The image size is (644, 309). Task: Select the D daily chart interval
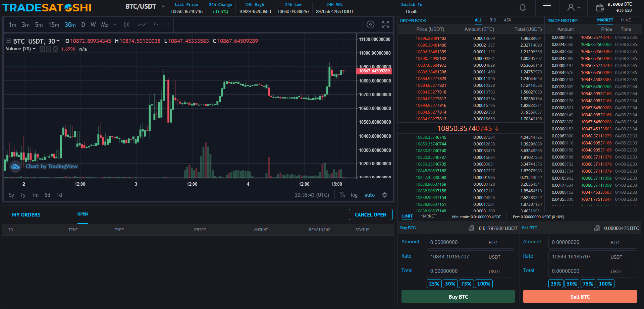coord(83,25)
